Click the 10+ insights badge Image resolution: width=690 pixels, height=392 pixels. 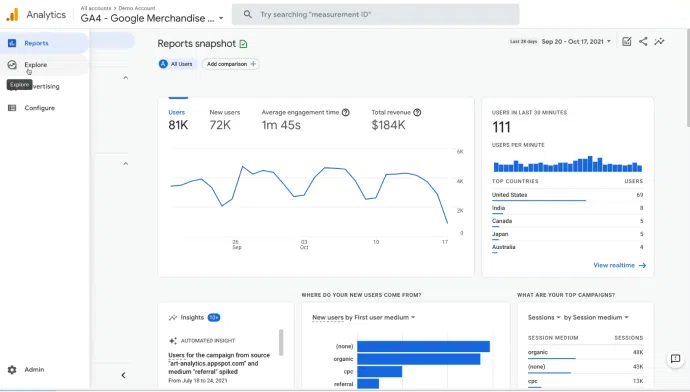pos(214,318)
